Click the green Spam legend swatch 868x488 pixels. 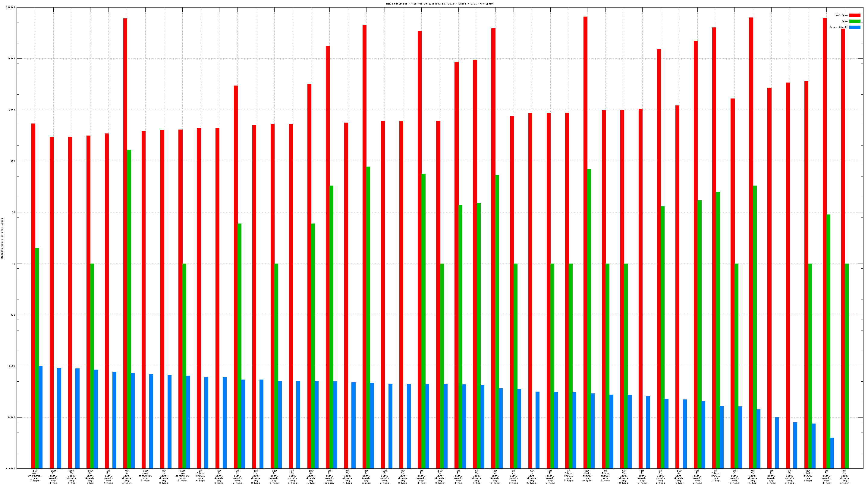pos(854,21)
